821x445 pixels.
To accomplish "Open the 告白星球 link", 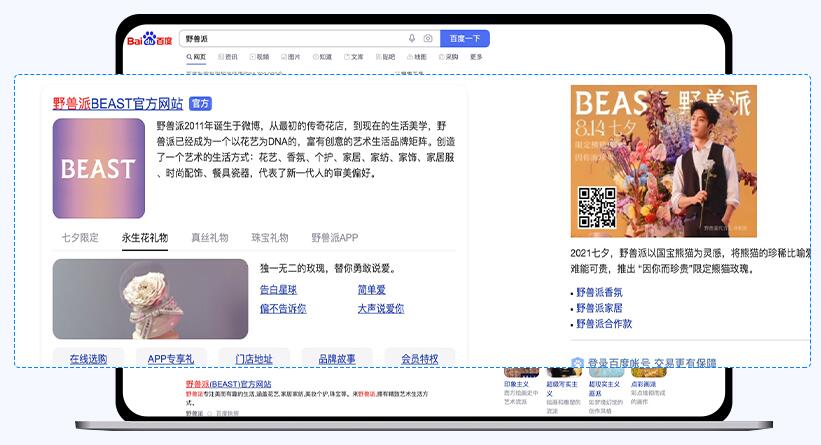I will click(x=278, y=290).
